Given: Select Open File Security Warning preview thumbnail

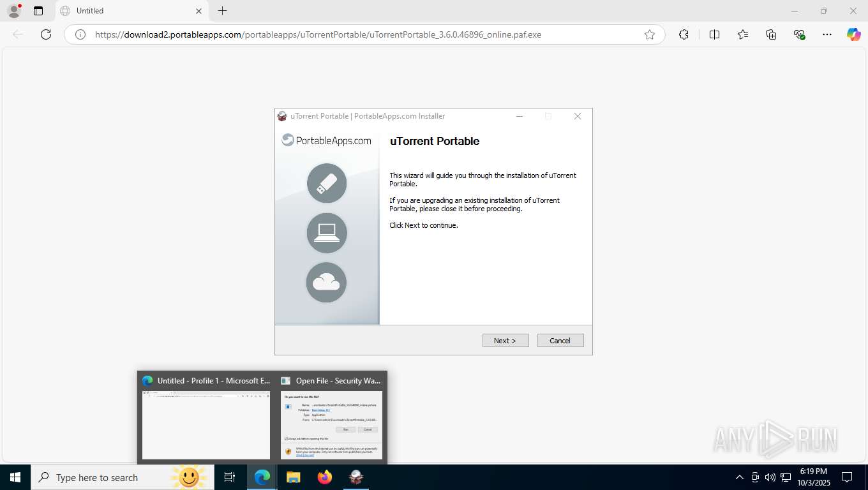Looking at the screenshot, I should [x=332, y=425].
